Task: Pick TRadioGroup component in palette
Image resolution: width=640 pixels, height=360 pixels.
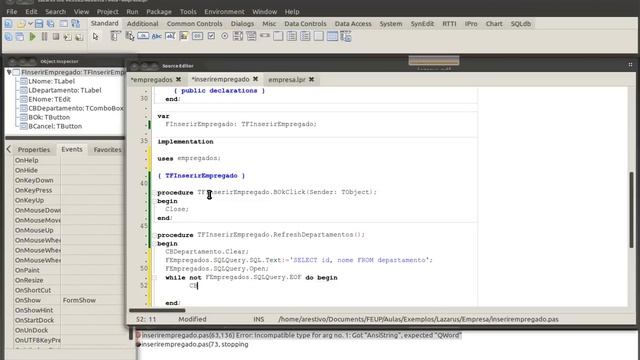Action: [292, 36]
